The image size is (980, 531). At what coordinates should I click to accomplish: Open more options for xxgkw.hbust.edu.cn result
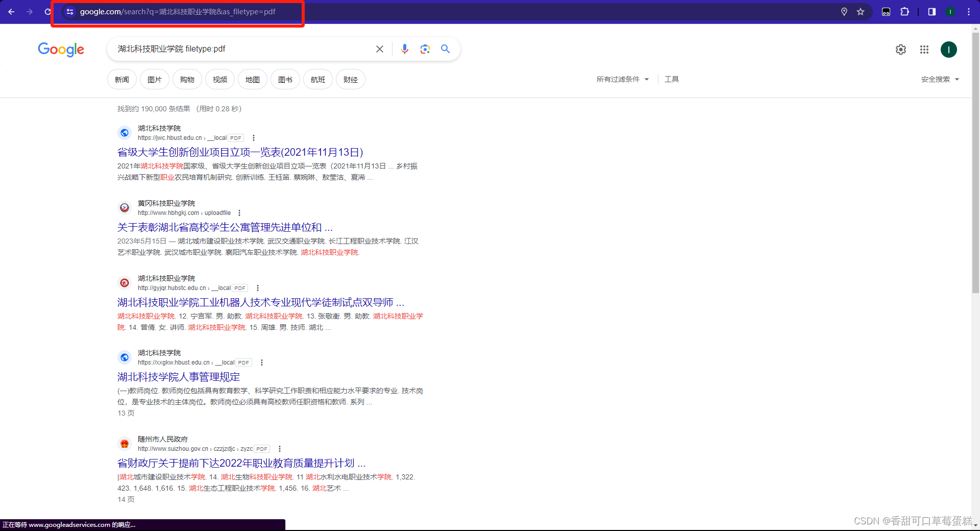262,363
